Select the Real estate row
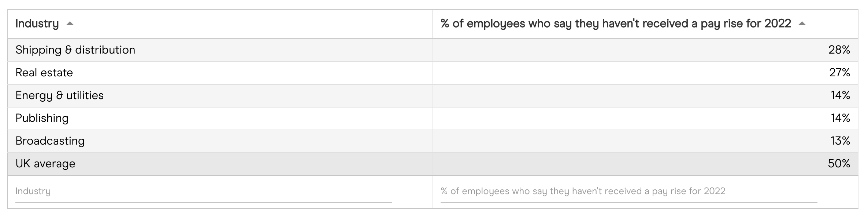This screenshot has width=868, height=218. (44, 73)
